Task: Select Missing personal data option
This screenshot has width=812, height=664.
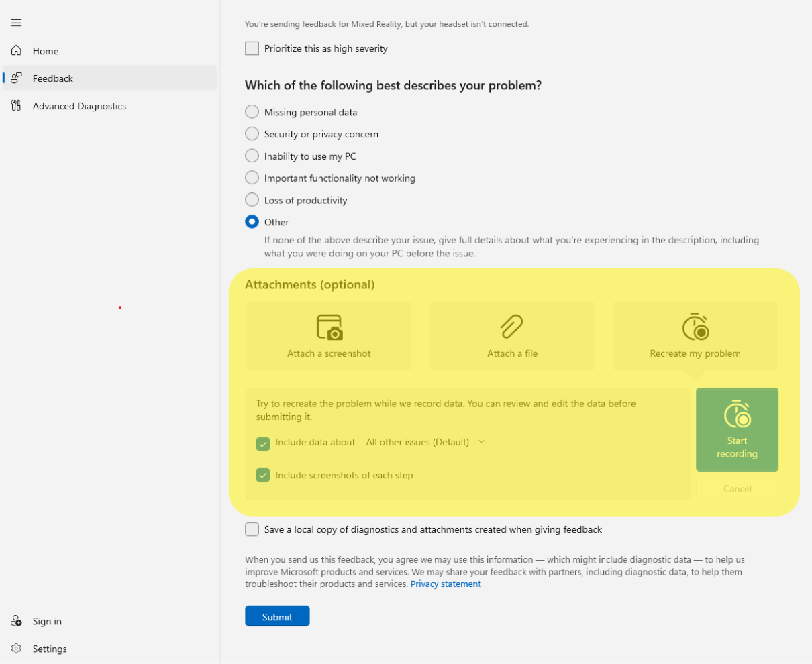Action: click(x=252, y=112)
